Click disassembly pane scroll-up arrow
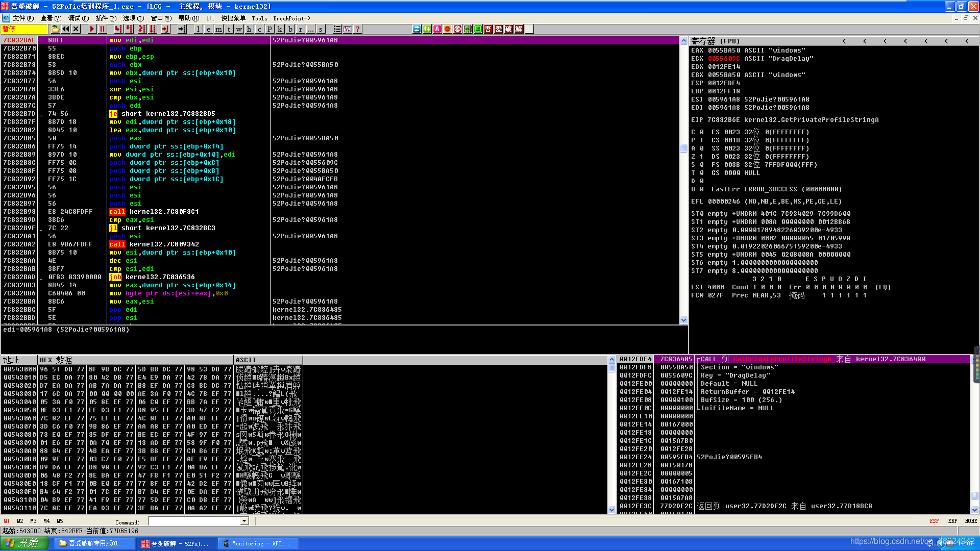This screenshot has height=551, width=980. 683,40
